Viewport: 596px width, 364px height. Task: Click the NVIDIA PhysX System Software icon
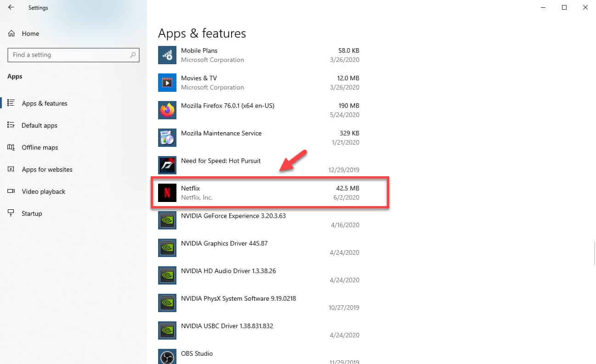pos(167,303)
